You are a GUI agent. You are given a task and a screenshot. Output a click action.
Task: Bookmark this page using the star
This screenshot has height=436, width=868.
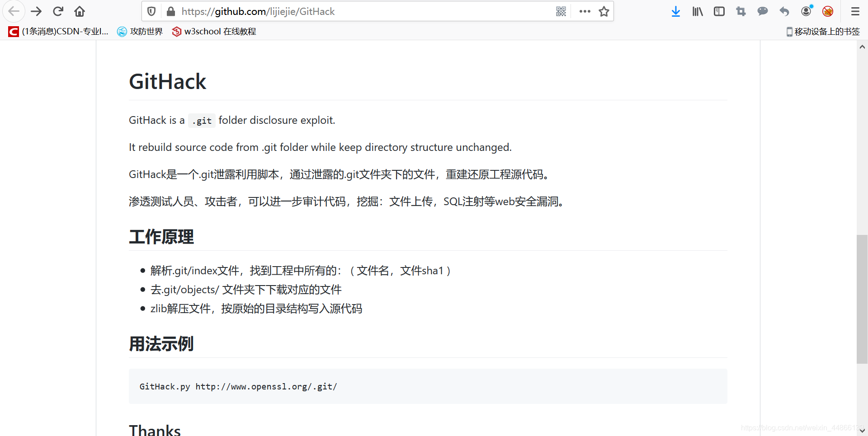point(604,11)
